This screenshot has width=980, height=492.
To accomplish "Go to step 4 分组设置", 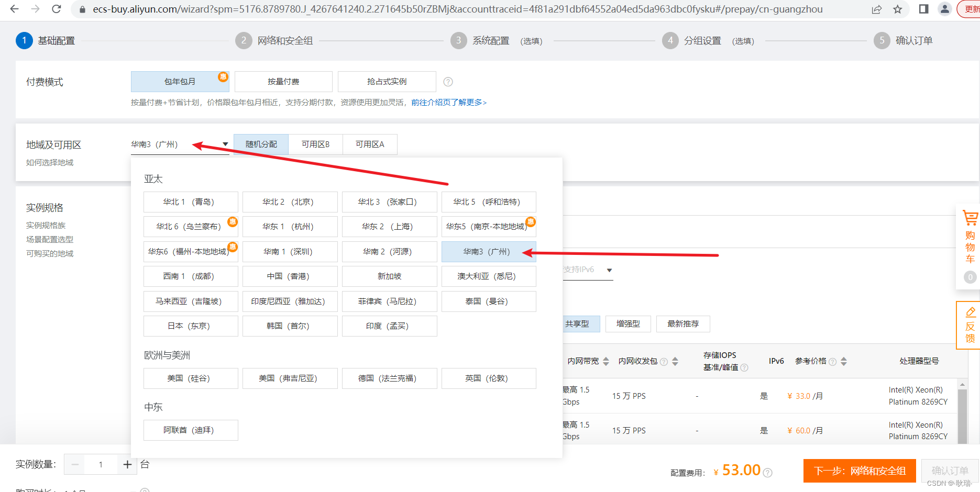I will point(708,40).
